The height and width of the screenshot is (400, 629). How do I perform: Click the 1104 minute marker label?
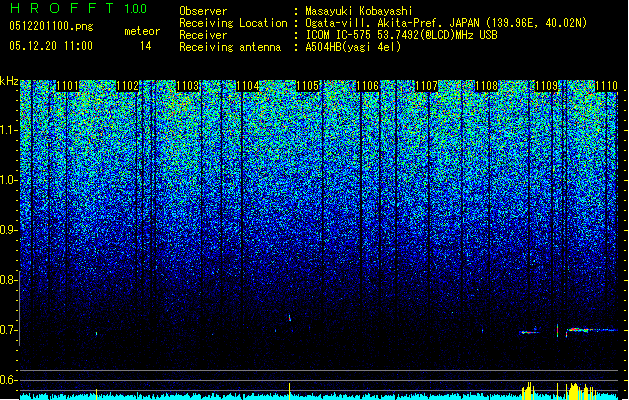point(248,86)
